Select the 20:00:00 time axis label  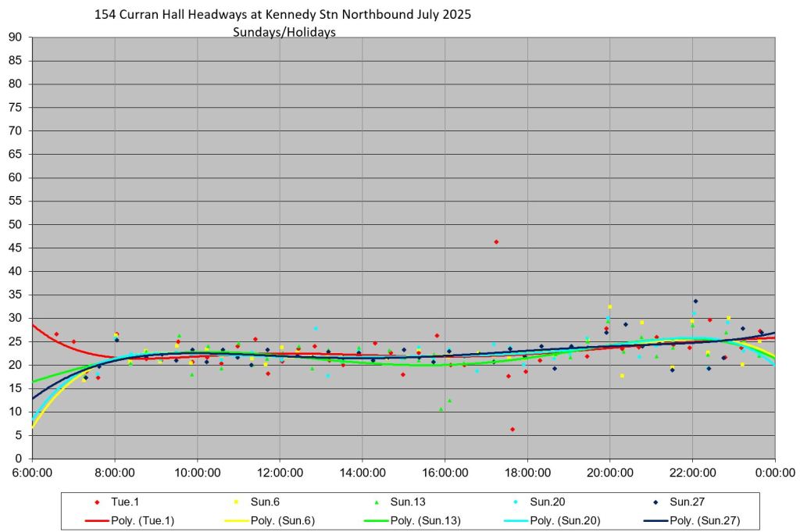[x=610, y=473]
